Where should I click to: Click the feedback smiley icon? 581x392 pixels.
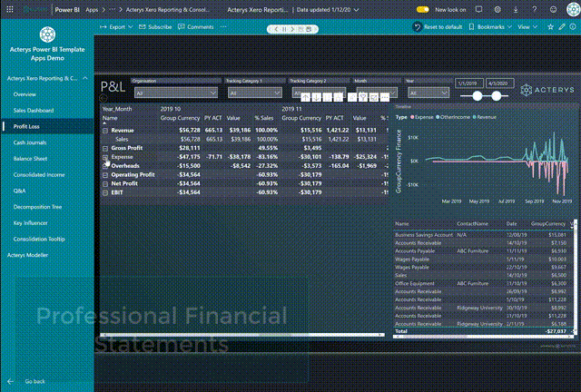point(553,10)
